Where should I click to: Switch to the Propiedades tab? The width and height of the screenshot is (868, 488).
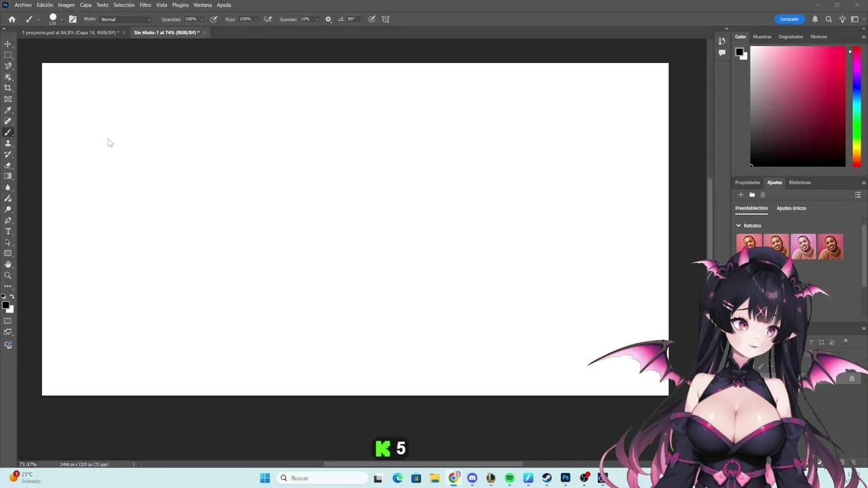point(747,182)
